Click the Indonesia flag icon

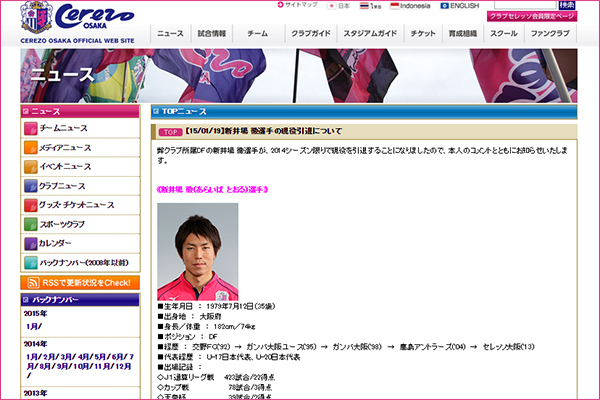[394, 5]
